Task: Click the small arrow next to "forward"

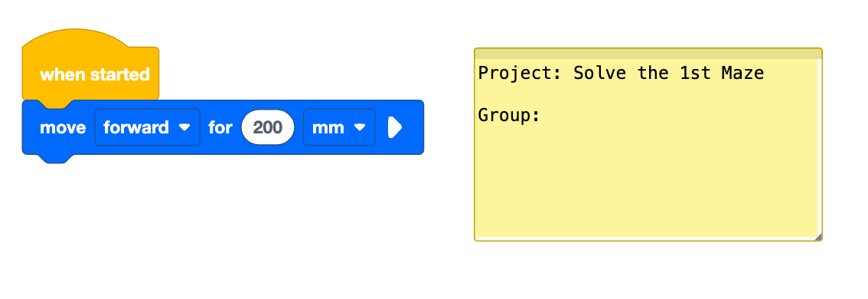Action: [184, 127]
